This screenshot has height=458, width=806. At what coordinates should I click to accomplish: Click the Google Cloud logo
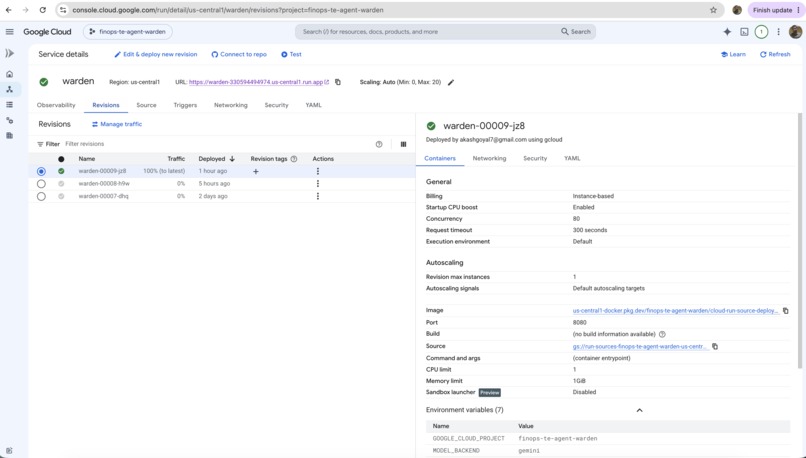tap(47, 32)
